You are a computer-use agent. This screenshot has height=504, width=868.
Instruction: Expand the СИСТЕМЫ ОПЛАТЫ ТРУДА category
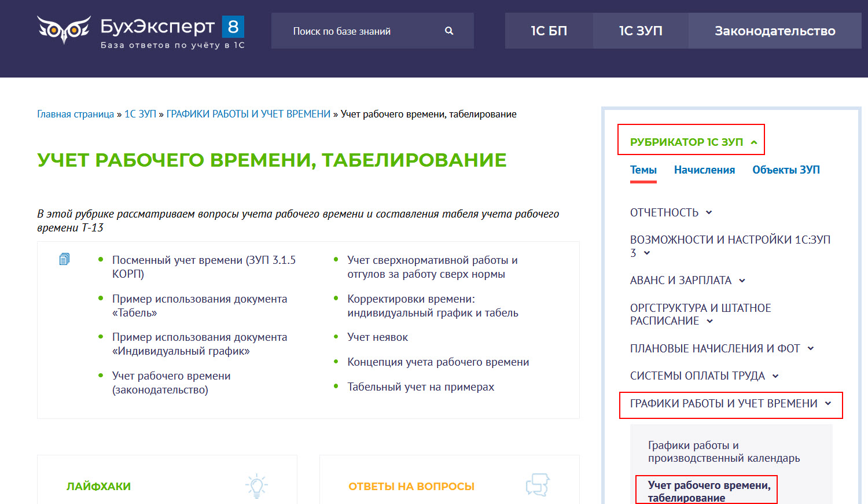click(704, 376)
